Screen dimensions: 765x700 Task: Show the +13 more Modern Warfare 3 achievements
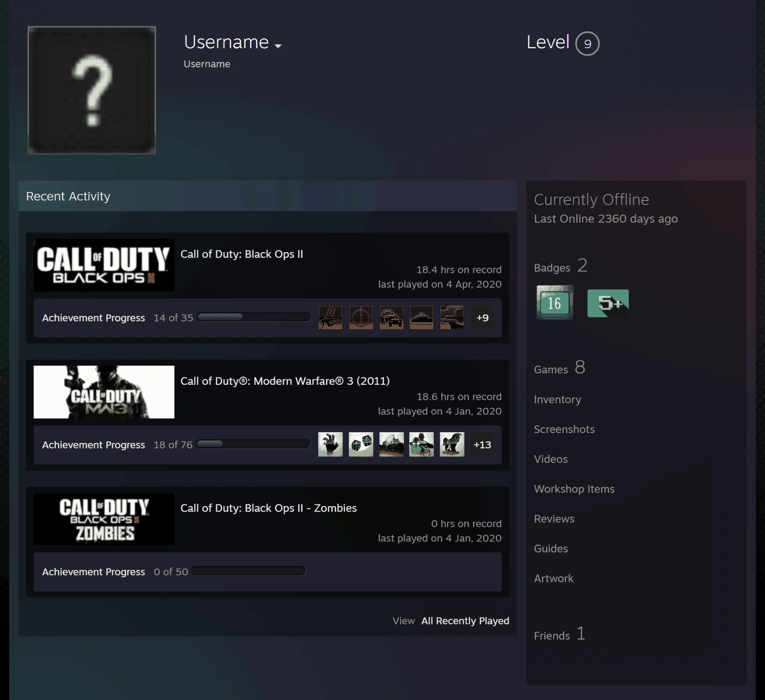pos(482,445)
